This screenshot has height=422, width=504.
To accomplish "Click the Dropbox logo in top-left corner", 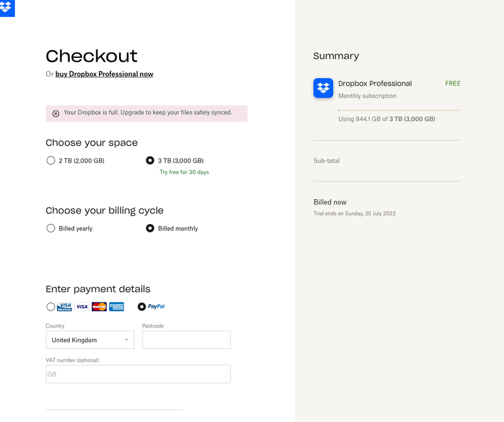I will pyautogui.click(x=7, y=8).
